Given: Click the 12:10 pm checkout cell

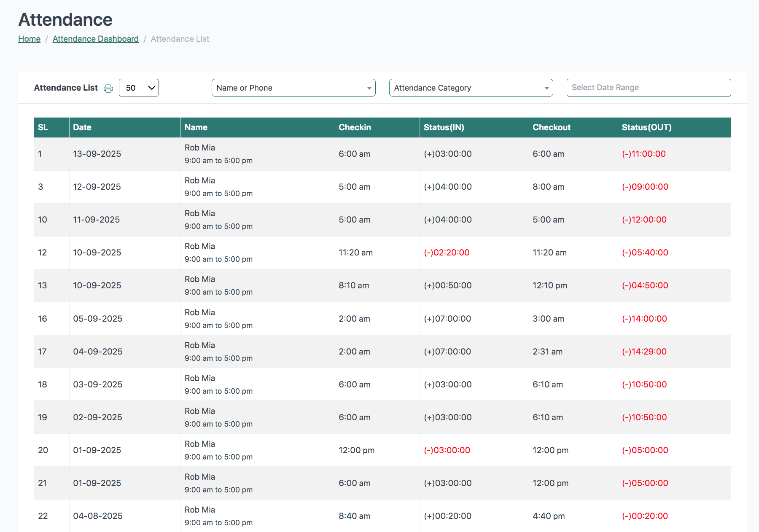Looking at the screenshot, I should tap(549, 285).
